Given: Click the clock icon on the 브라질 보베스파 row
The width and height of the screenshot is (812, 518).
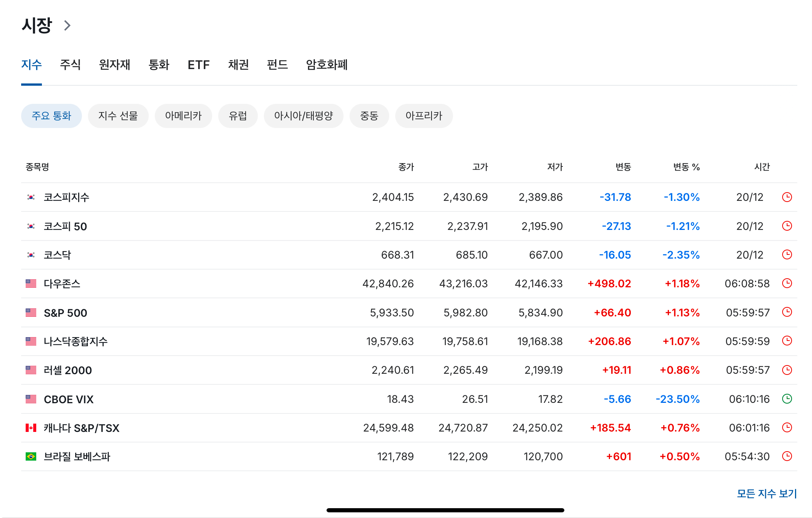Looking at the screenshot, I should [787, 456].
